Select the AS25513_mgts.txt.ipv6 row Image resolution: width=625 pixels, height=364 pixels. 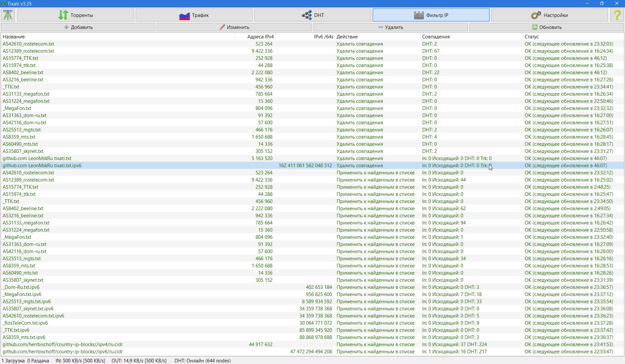[312, 302]
